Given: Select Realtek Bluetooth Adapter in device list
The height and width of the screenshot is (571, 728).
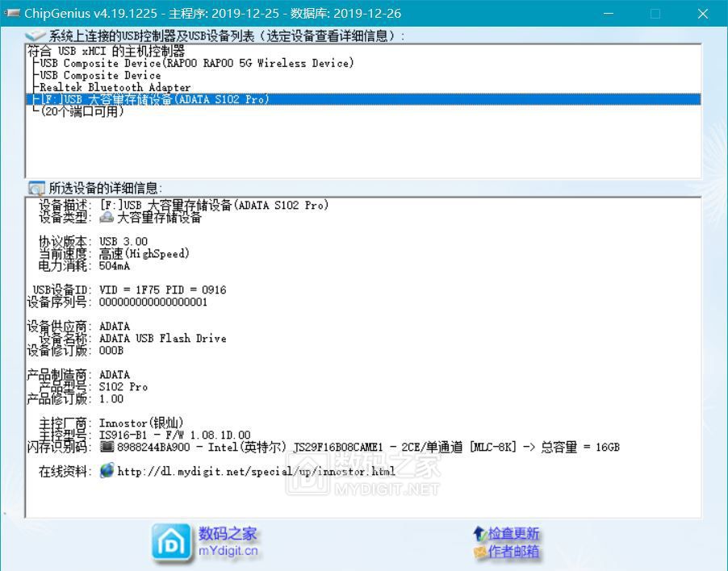Looking at the screenshot, I should 115,87.
